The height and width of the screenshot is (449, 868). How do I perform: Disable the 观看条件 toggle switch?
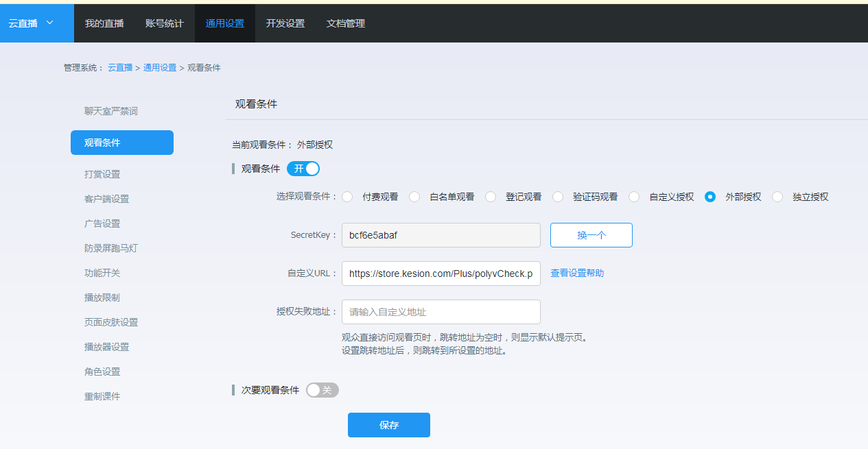[x=303, y=168]
